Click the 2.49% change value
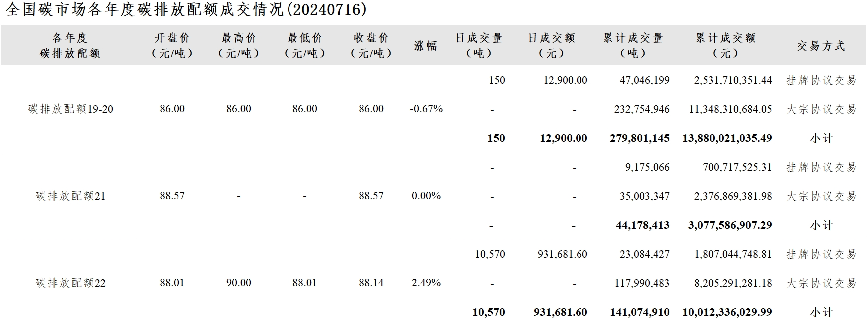The image size is (868, 319). (x=426, y=283)
